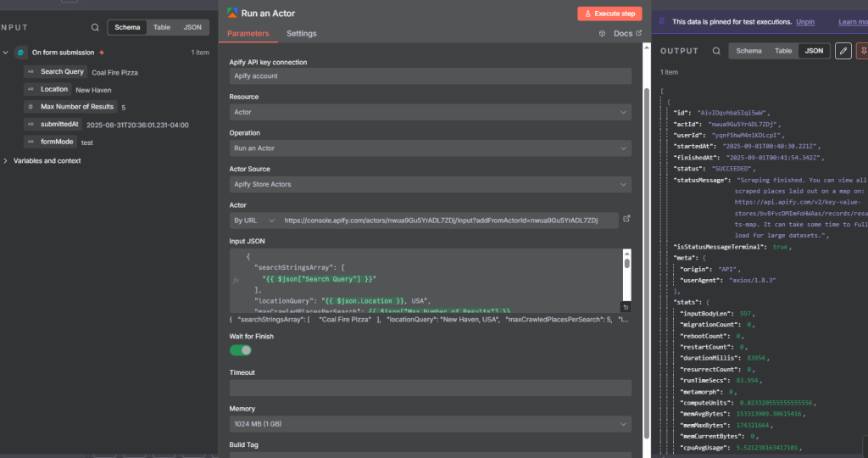Select Schema view in the Input panel
The height and width of the screenshot is (458, 868).
tap(127, 27)
